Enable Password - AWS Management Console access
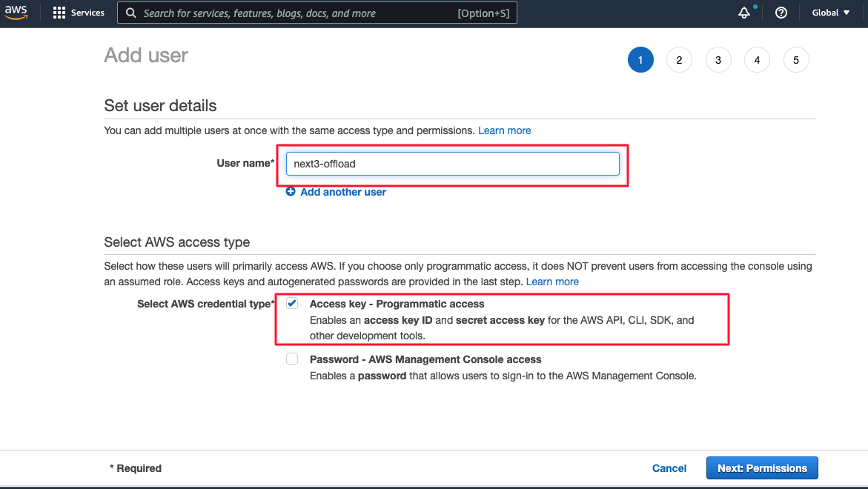Image resolution: width=868 pixels, height=489 pixels. 292,359
